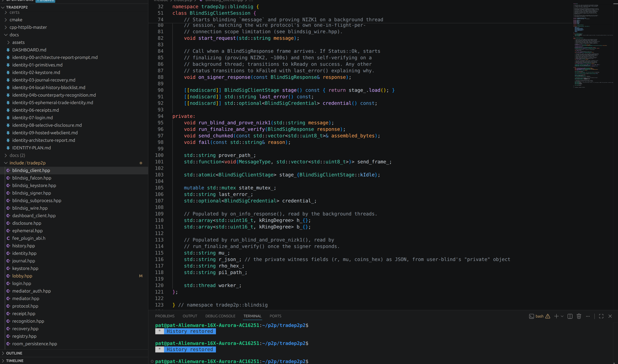Click the C++ icon beside blindsig_keystore.hpp
Image resolution: width=618 pixels, height=364 pixels.
point(8,185)
